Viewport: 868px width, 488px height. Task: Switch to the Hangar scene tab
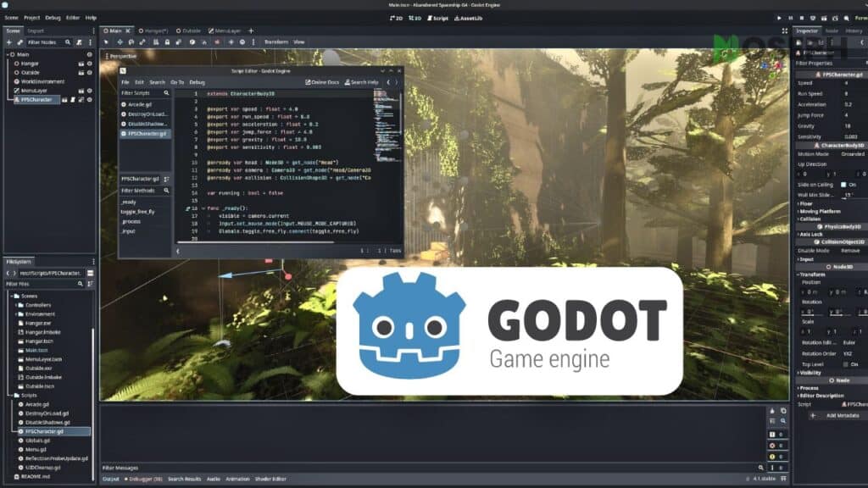click(x=153, y=31)
